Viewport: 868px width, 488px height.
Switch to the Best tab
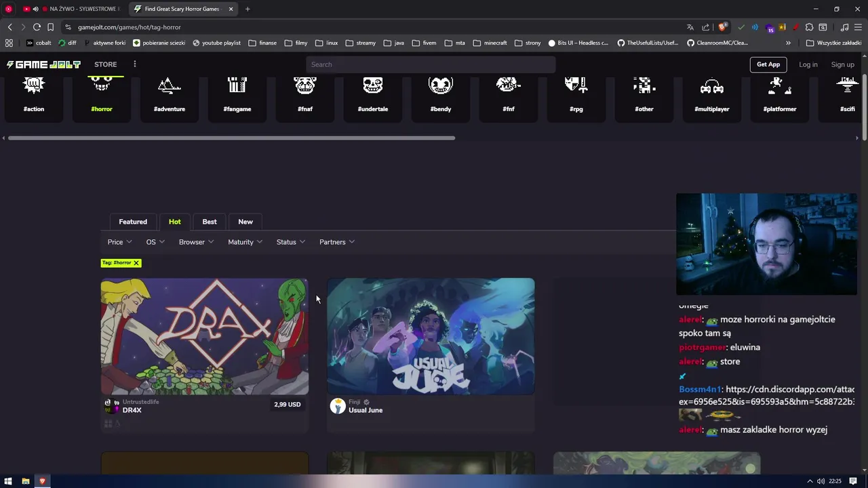click(x=210, y=222)
